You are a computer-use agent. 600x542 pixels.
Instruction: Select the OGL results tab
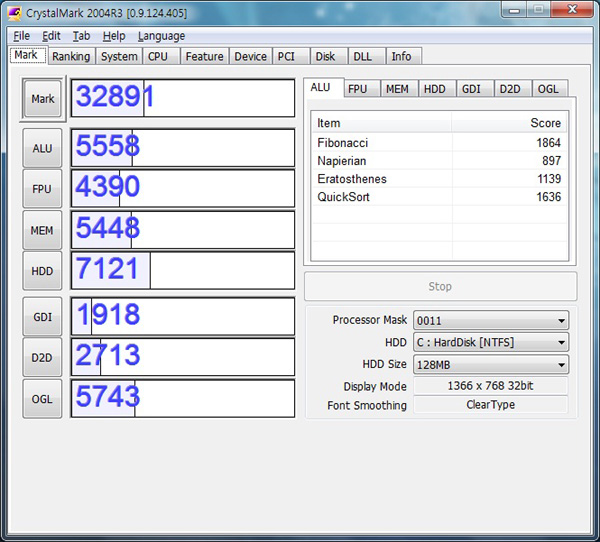pyautogui.click(x=550, y=89)
